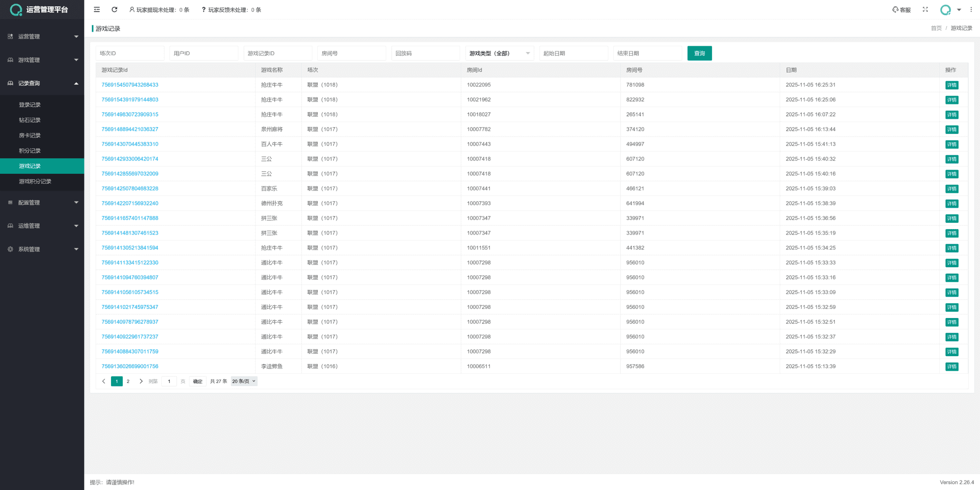Select 游戏积分记录 sidebar item
The width and height of the screenshot is (980, 490).
coord(35,181)
